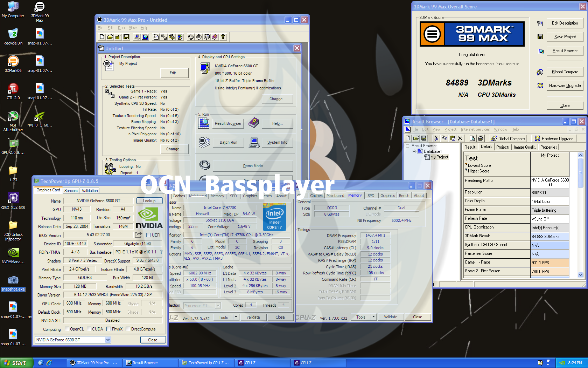The image size is (588, 368).
Task: Switch to SPD tab in CPU-Z Memory window
Action: [x=371, y=196]
